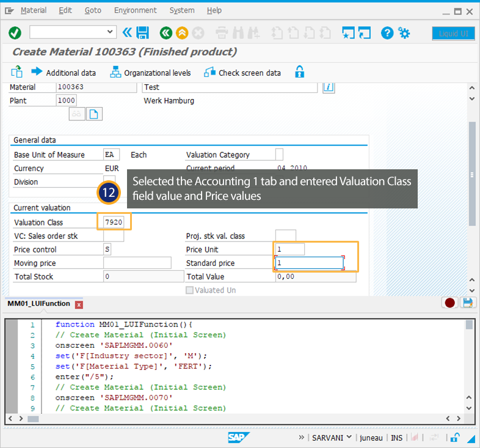Image resolution: width=480 pixels, height=448 pixels.
Task: Click the blank document icon under Plant
Action: (94, 114)
